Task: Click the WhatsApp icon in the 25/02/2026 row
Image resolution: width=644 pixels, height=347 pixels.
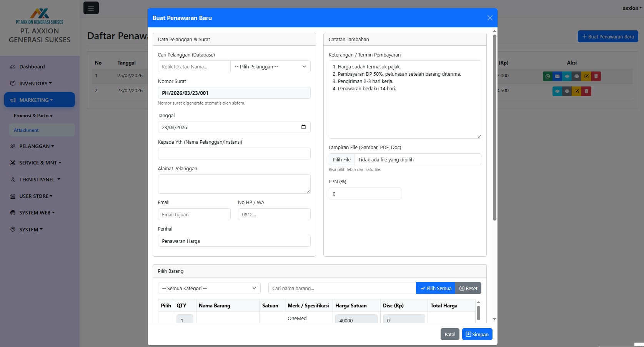Action: (x=547, y=76)
